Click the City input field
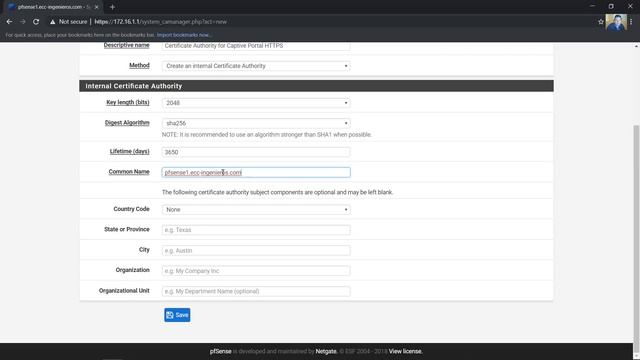640x360 pixels. [x=256, y=250]
